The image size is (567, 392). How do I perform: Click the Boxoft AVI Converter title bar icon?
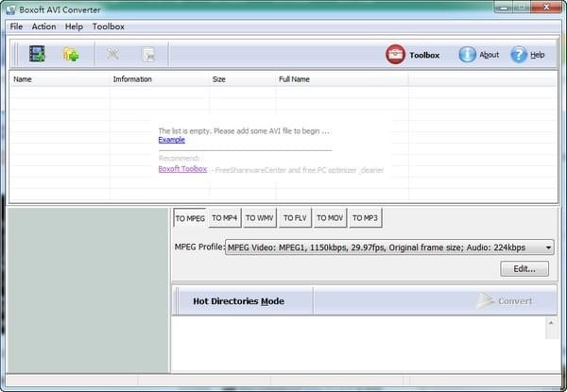tap(10, 9)
